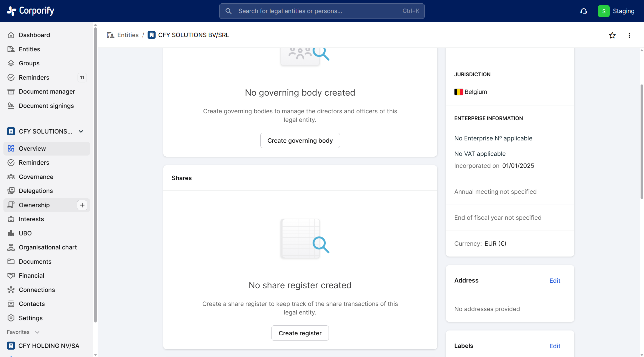The height and width of the screenshot is (357, 644).
Task: Open Reminders with 11 badge
Action: 34,78
